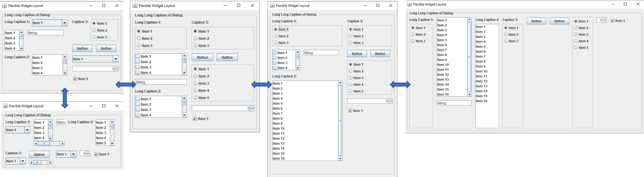
Task: Click the String text field in the second window
Action: [161, 82]
